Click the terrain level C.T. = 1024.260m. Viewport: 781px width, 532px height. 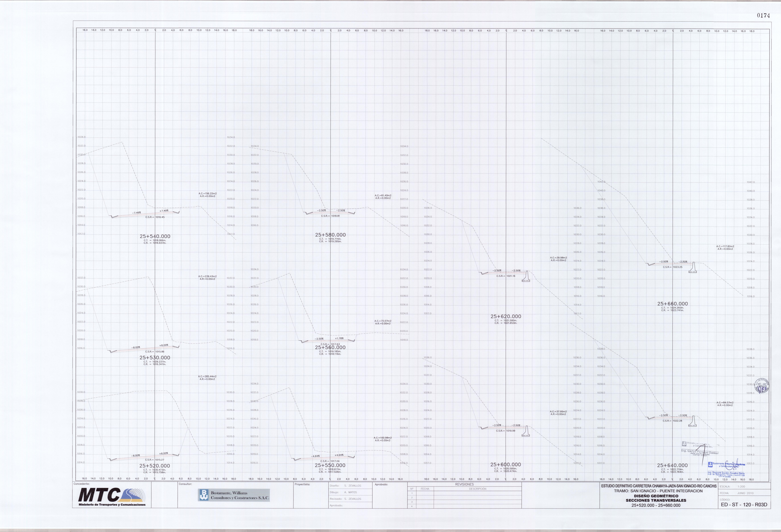point(673,308)
